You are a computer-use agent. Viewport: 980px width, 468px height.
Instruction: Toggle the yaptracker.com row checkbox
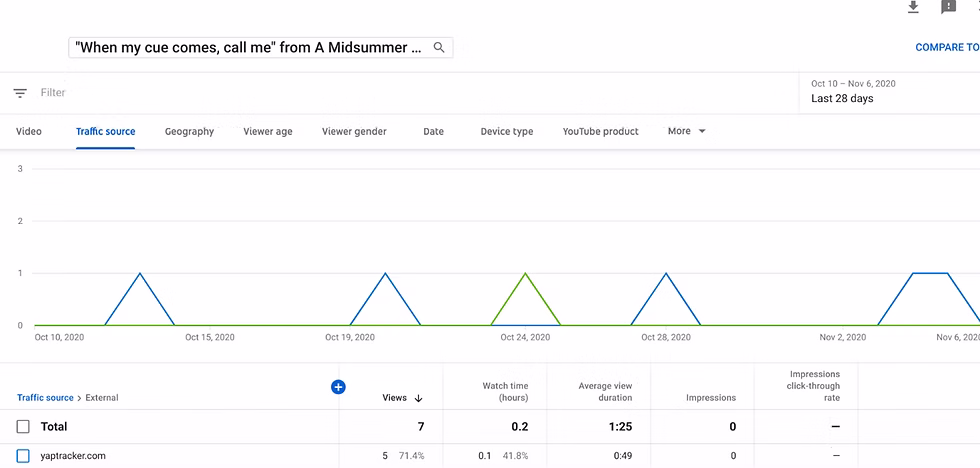pos(23,456)
